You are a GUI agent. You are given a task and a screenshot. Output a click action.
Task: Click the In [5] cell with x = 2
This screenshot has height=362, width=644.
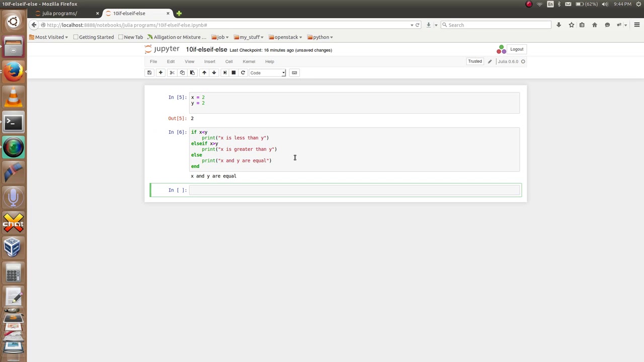coord(354,103)
